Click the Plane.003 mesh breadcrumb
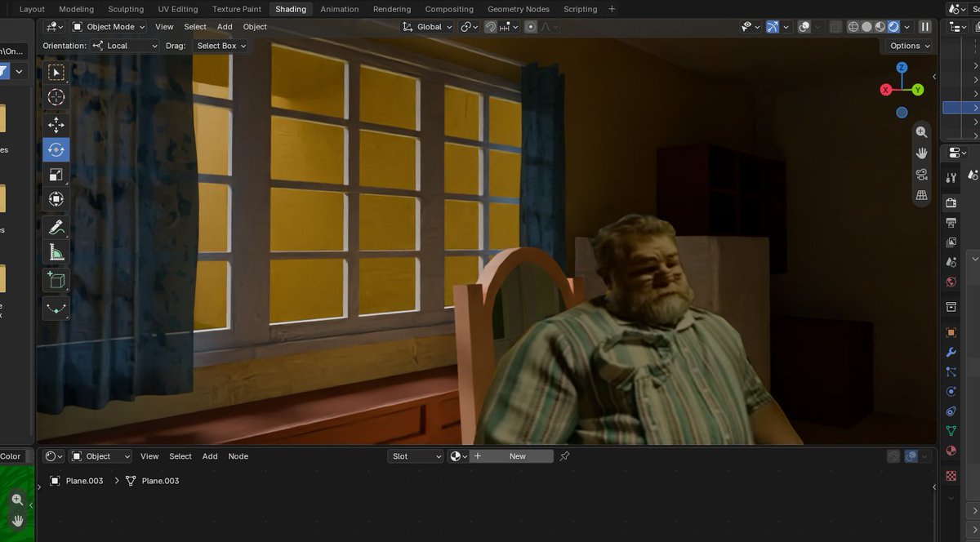 (152, 481)
